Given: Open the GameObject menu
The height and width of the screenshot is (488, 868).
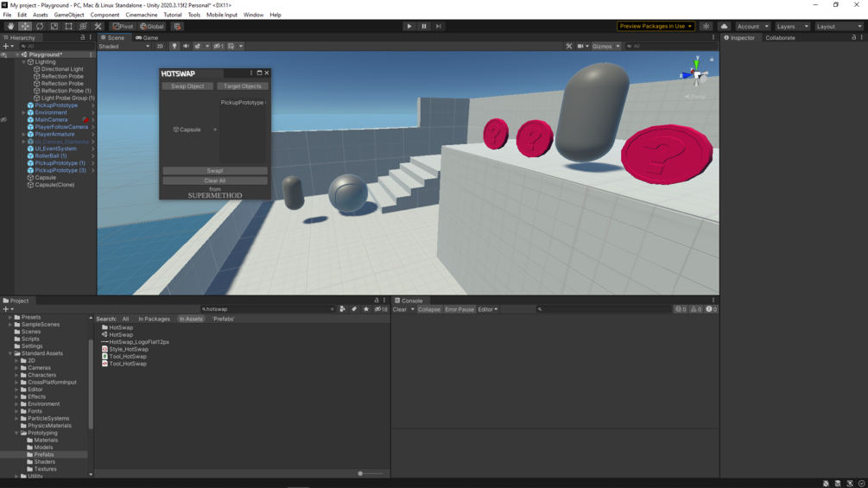Looking at the screenshot, I should [68, 15].
